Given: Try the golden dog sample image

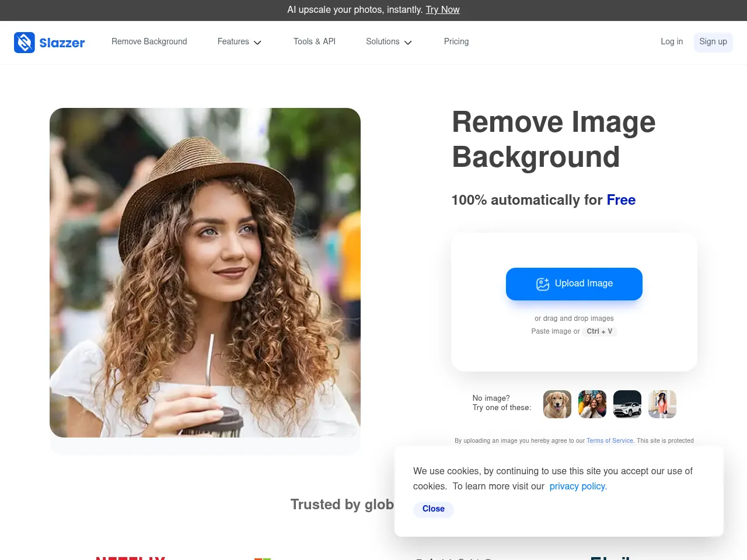Looking at the screenshot, I should click(x=557, y=404).
